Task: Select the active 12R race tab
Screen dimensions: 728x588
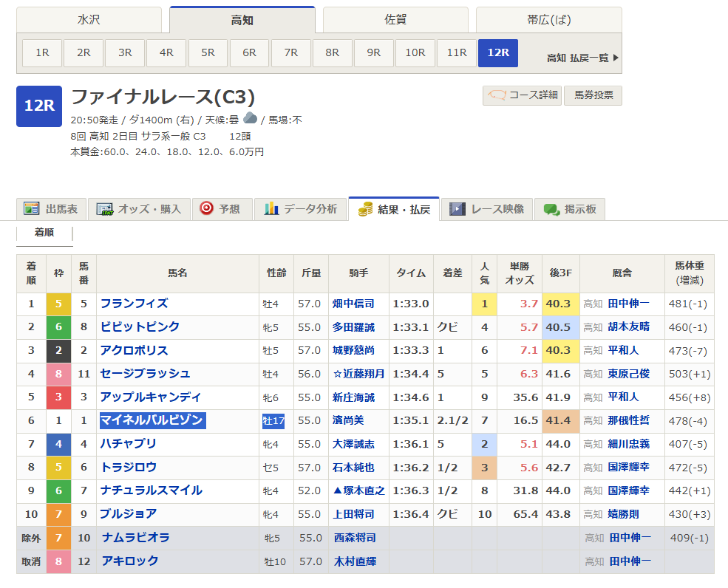Action: (x=498, y=53)
